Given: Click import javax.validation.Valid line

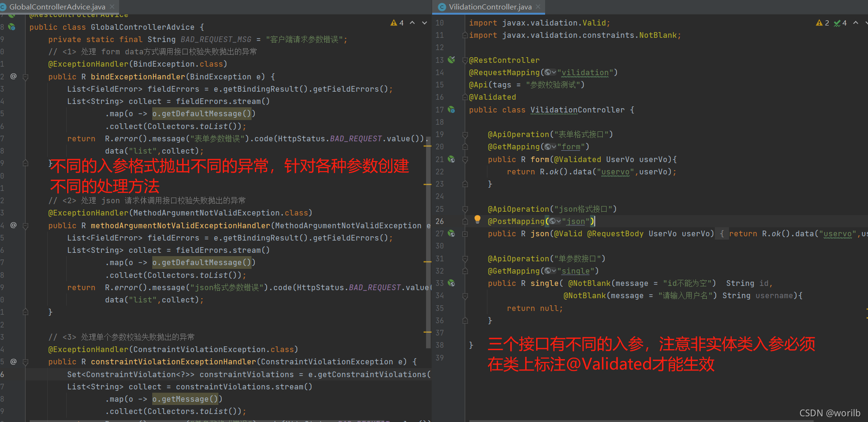Looking at the screenshot, I should (539, 23).
